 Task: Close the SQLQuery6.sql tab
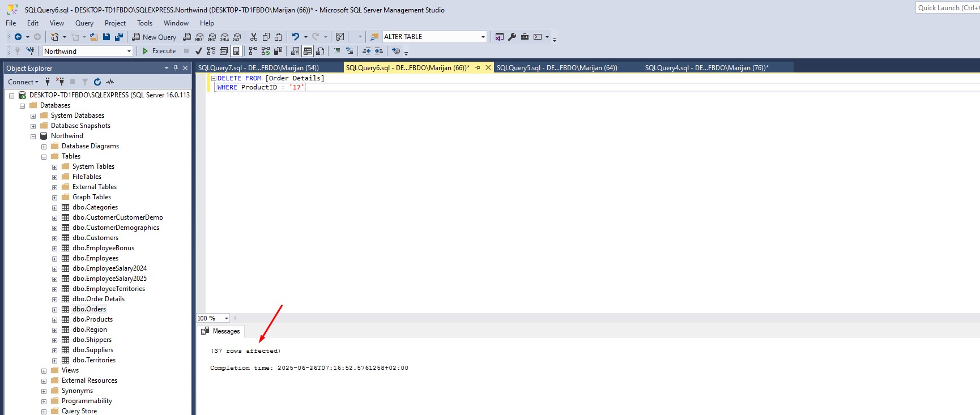pyautogui.click(x=488, y=67)
